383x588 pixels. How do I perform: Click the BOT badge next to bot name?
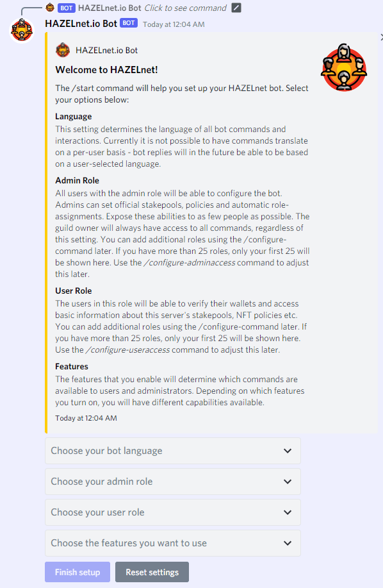tap(129, 23)
